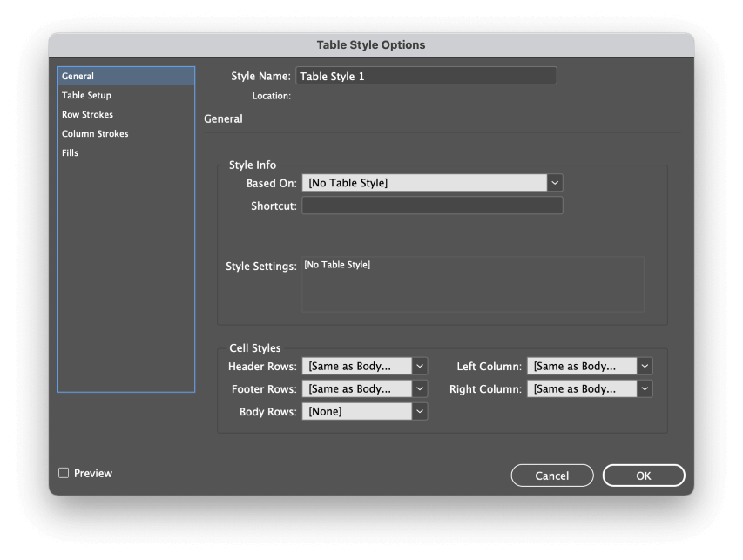Click the Footer Rows dropdown arrow
The height and width of the screenshot is (560, 743).
420,389
